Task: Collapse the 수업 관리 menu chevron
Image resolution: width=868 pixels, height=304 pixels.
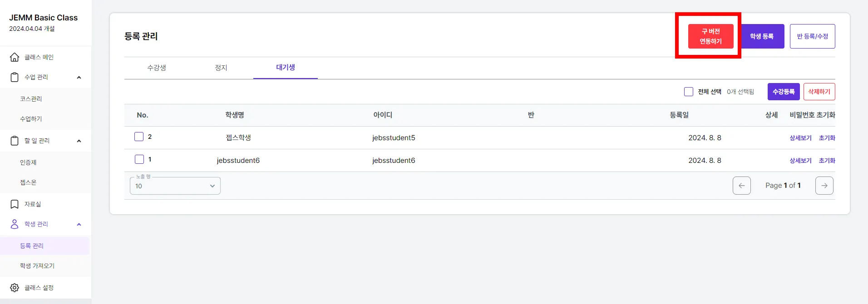Action: (x=79, y=77)
